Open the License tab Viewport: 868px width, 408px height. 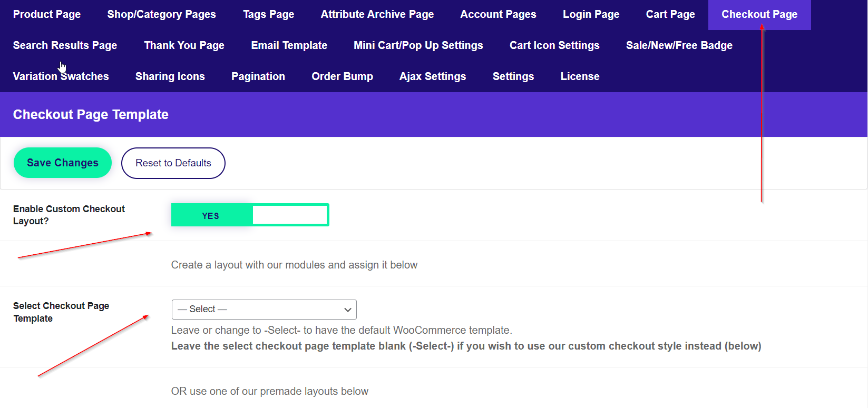click(x=580, y=77)
